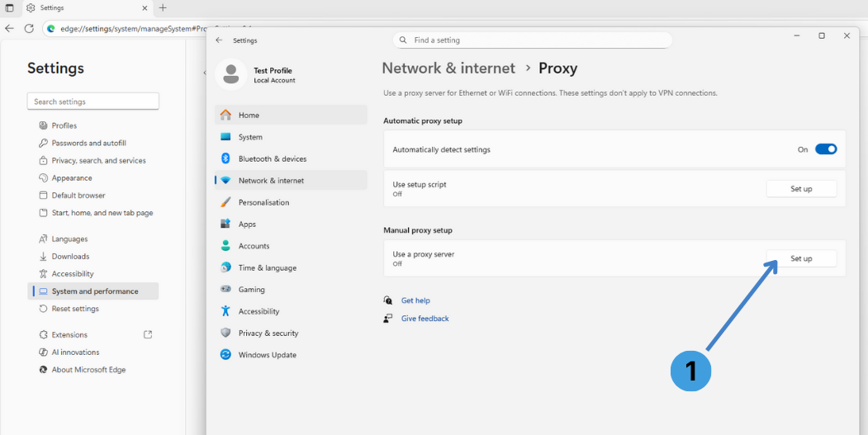Viewport: 868px width, 435px height.
Task: Open Passwords and autofill in Edge settings
Action: tap(93, 144)
